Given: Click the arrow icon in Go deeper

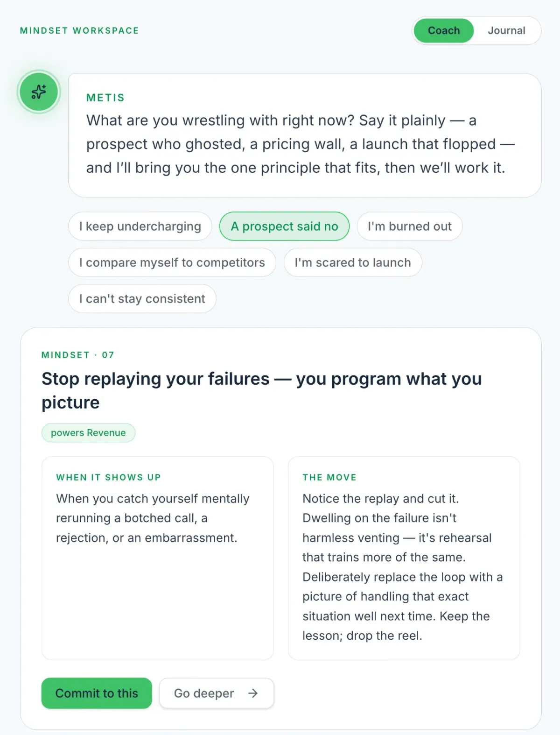Looking at the screenshot, I should 253,693.
